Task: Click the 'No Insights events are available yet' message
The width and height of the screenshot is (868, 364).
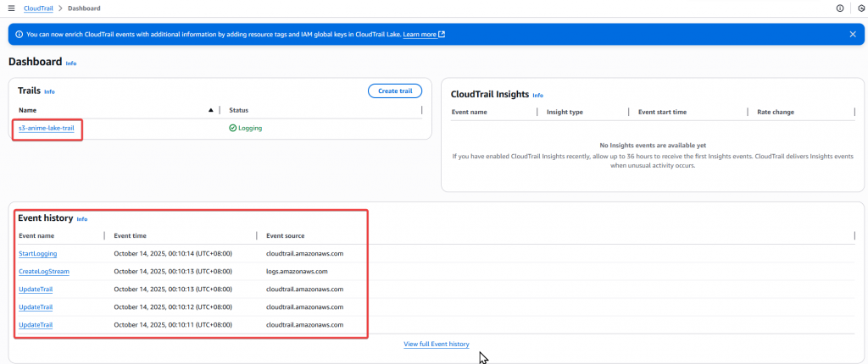Action: pos(653,146)
